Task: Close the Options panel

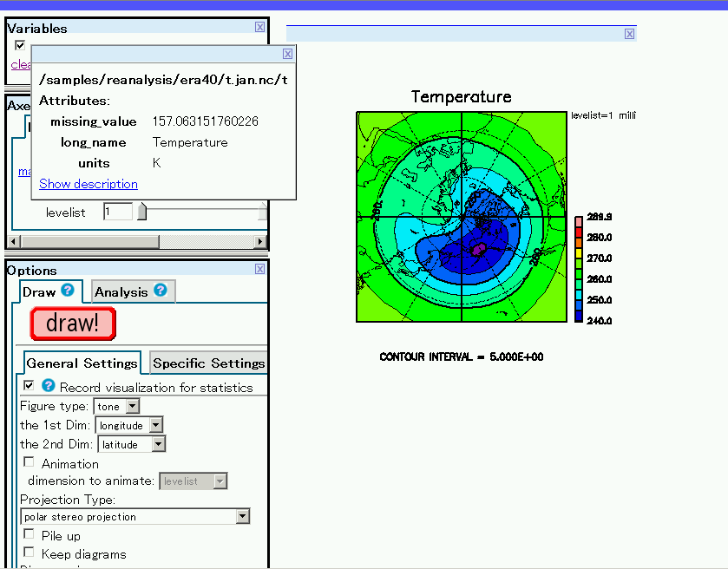Action: (259, 270)
